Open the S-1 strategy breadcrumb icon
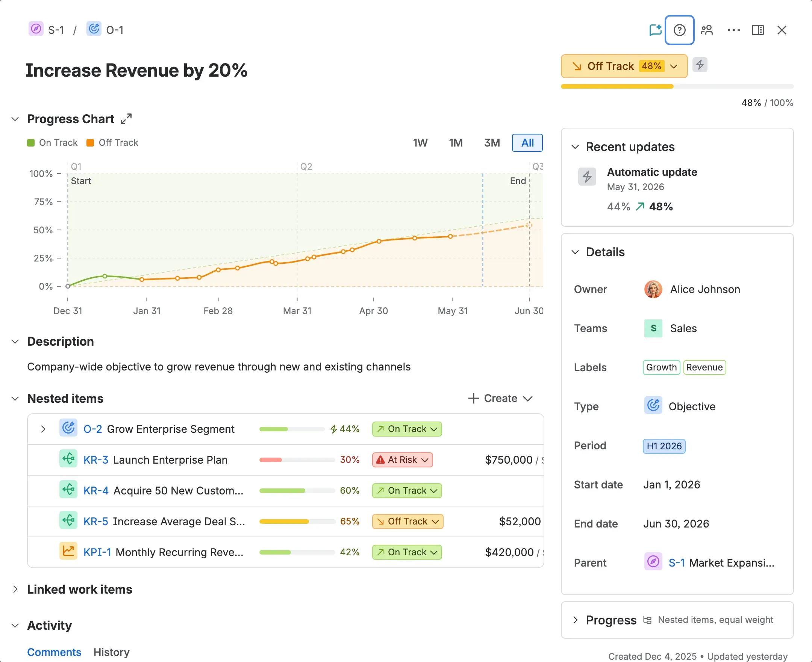Image resolution: width=812 pixels, height=662 pixels. [36, 29]
